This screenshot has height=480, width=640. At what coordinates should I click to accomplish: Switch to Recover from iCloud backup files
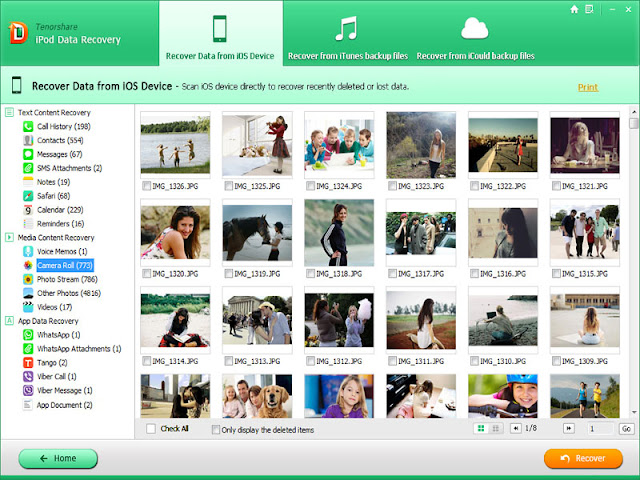click(476, 39)
